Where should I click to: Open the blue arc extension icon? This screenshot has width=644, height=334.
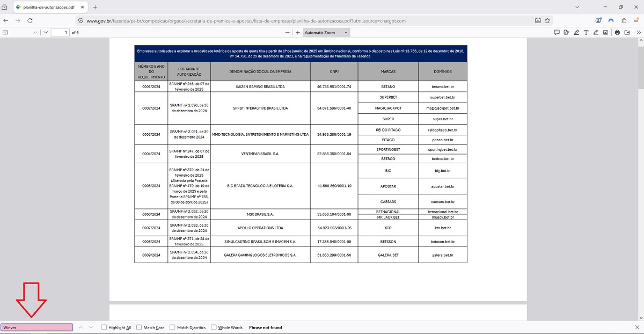click(x=611, y=20)
